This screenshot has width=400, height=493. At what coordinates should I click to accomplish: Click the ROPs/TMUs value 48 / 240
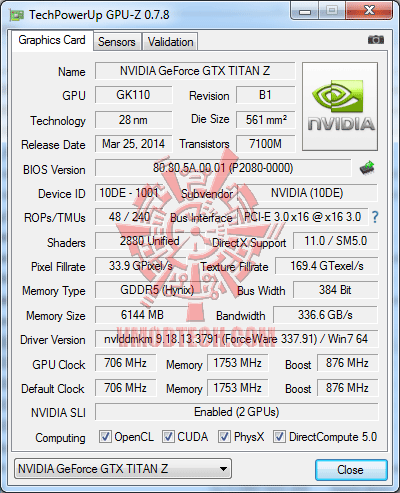coord(129,217)
